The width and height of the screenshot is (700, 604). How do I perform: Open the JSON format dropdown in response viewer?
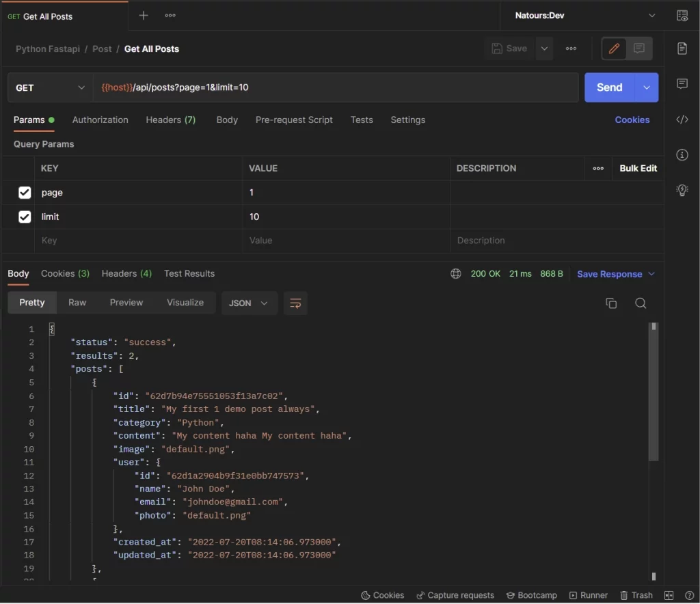pyautogui.click(x=249, y=303)
